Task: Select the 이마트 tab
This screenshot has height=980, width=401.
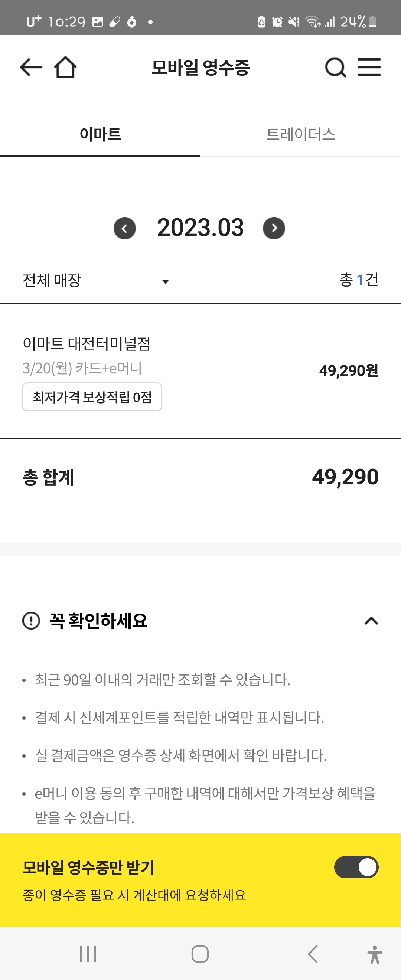Action: (x=100, y=134)
